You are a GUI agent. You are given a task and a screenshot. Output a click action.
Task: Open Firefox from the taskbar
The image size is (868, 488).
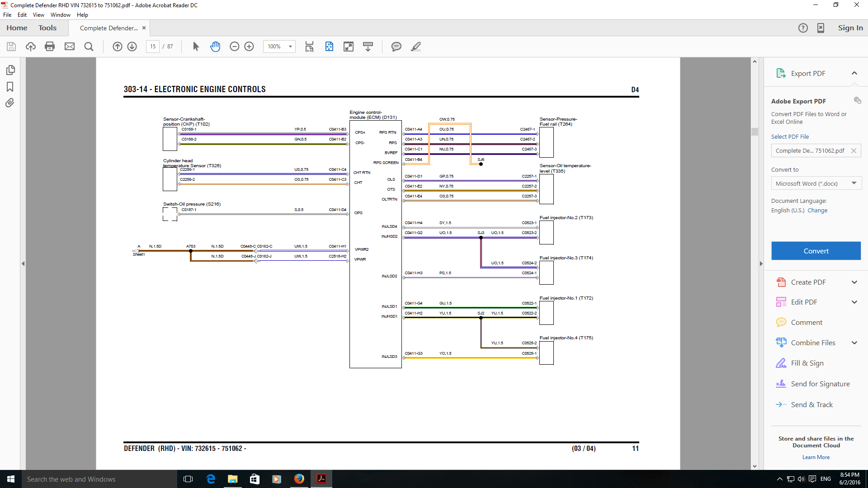[299, 479]
